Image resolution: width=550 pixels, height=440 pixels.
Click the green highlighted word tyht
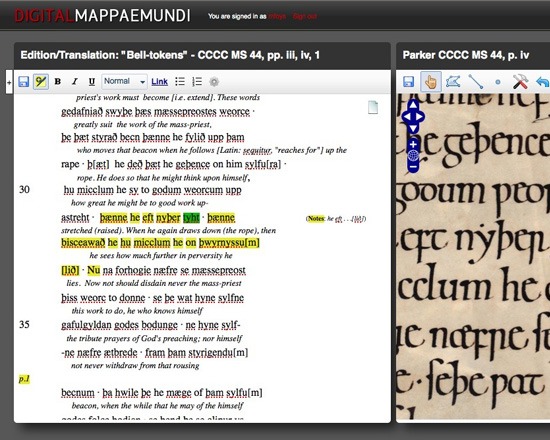pyautogui.click(x=191, y=218)
